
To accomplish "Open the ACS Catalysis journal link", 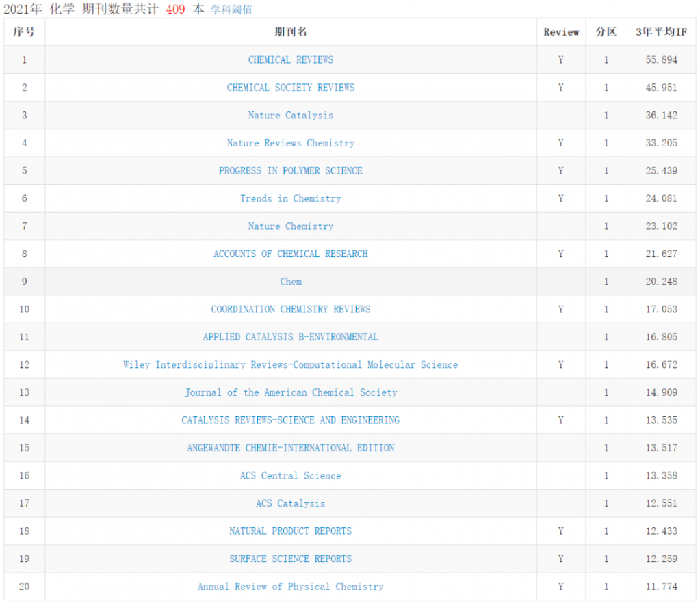I will [x=291, y=503].
